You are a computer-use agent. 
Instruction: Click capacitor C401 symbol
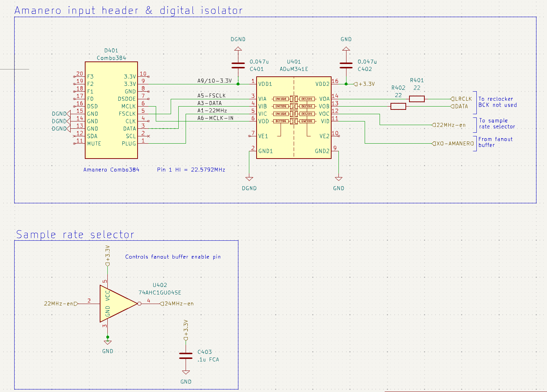[x=238, y=65]
